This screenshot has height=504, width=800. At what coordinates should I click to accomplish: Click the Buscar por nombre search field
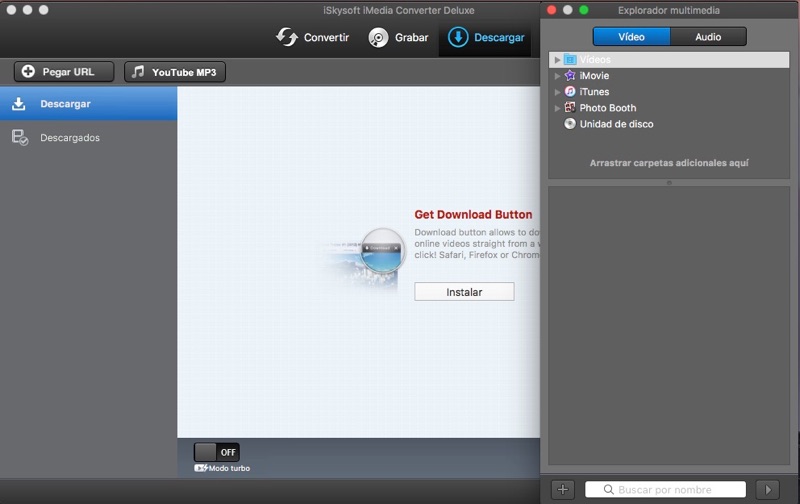[x=665, y=490]
